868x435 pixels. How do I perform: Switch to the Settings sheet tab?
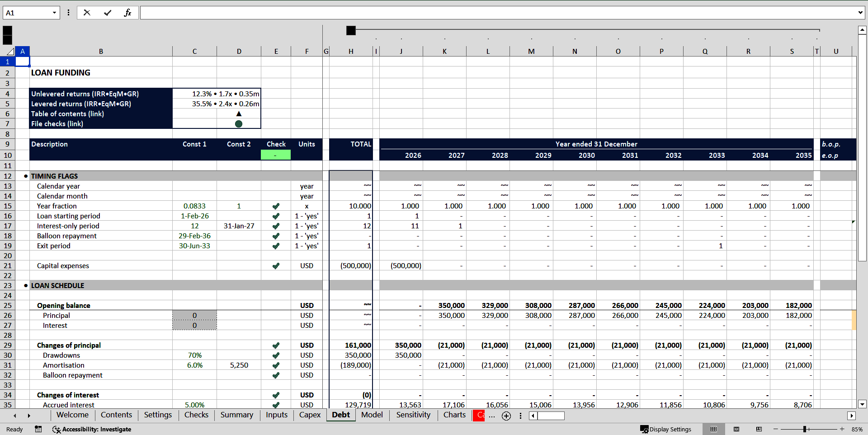click(x=158, y=415)
